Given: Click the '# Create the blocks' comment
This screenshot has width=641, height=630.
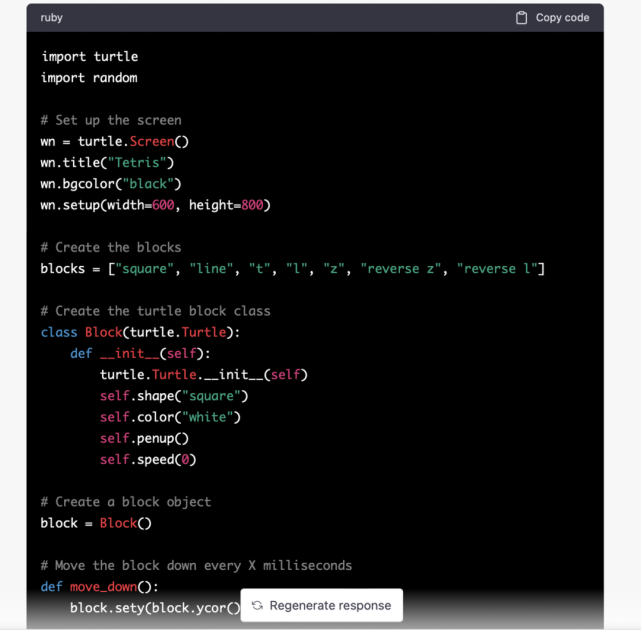Looking at the screenshot, I should click(111, 247).
